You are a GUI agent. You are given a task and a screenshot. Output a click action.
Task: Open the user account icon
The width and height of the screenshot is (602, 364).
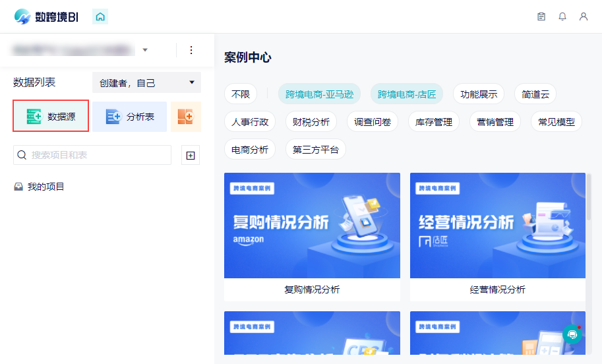[x=584, y=16]
